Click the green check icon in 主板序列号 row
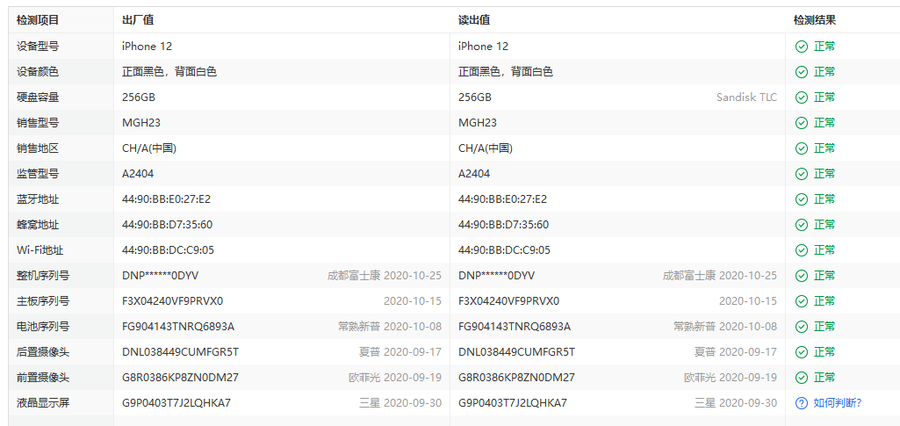The image size is (900, 426). [801, 301]
